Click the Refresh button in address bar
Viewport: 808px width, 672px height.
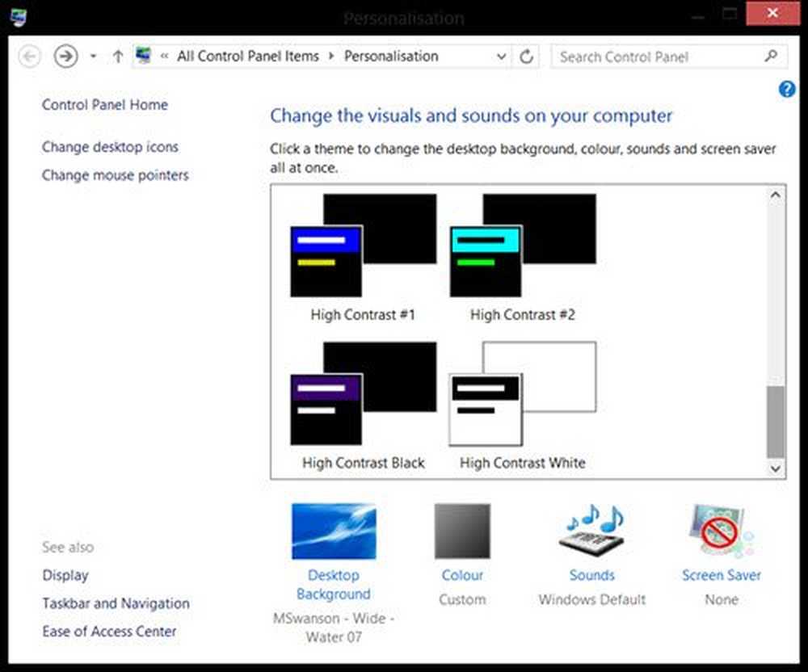click(527, 57)
